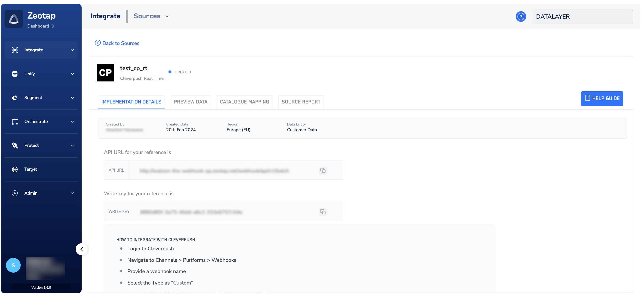Expand the Segment sidebar section

click(x=72, y=98)
